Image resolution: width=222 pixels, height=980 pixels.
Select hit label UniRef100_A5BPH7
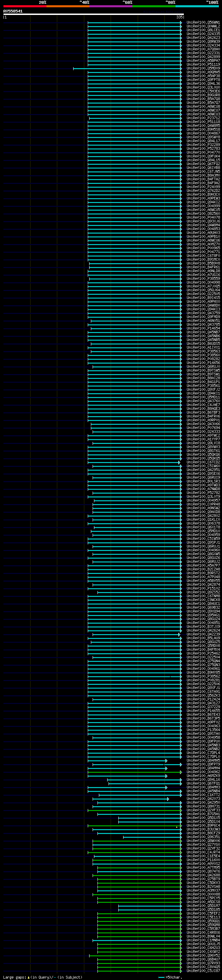coord(203,60)
